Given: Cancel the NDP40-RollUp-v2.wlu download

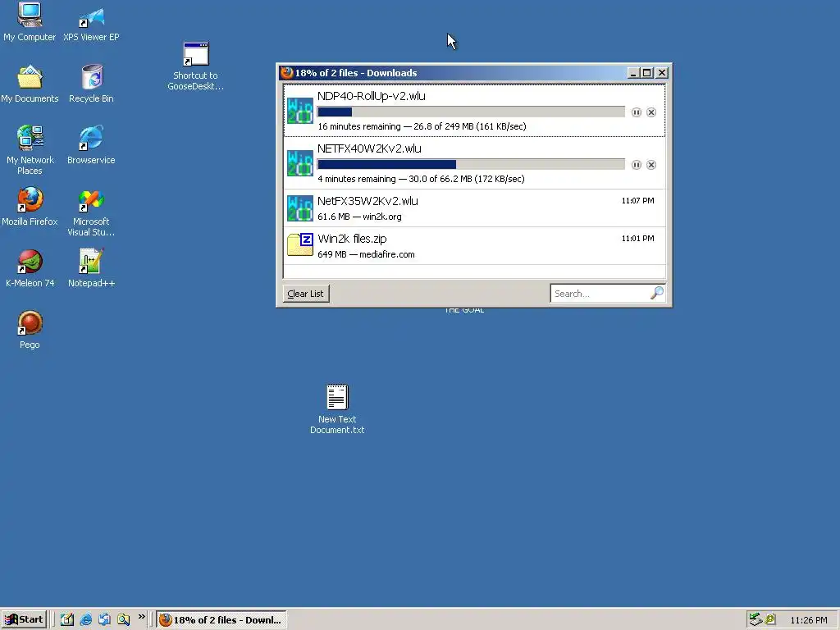Looking at the screenshot, I should click(651, 112).
